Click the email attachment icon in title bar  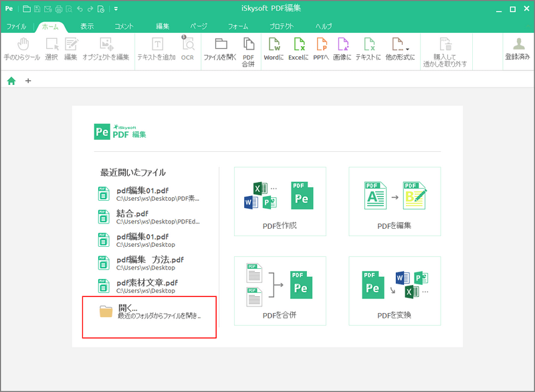47,9
